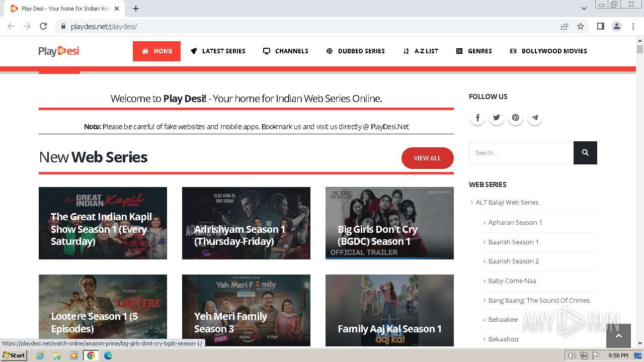Open a new browser tab

136,9
